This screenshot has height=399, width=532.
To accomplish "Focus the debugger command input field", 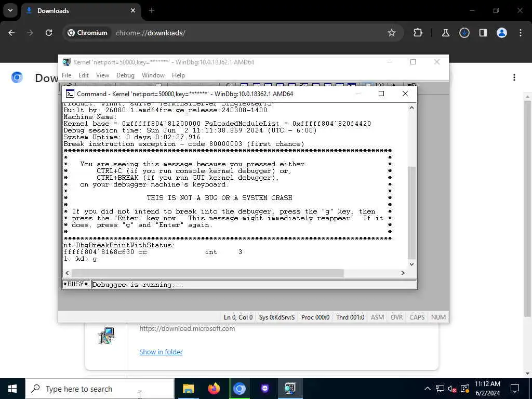I will (x=254, y=285).
